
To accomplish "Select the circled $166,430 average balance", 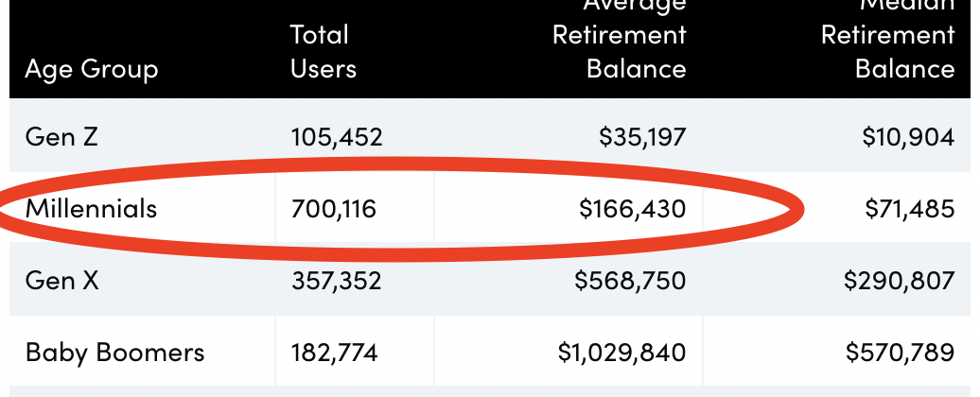I will 633,208.
